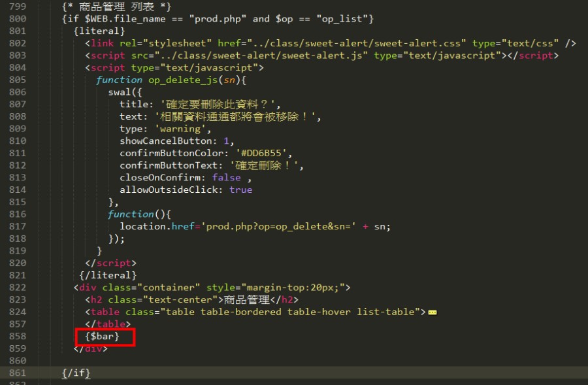Click the swal({ call
The height and width of the screenshot is (385, 588).
pyautogui.click(x=125, y=92)
